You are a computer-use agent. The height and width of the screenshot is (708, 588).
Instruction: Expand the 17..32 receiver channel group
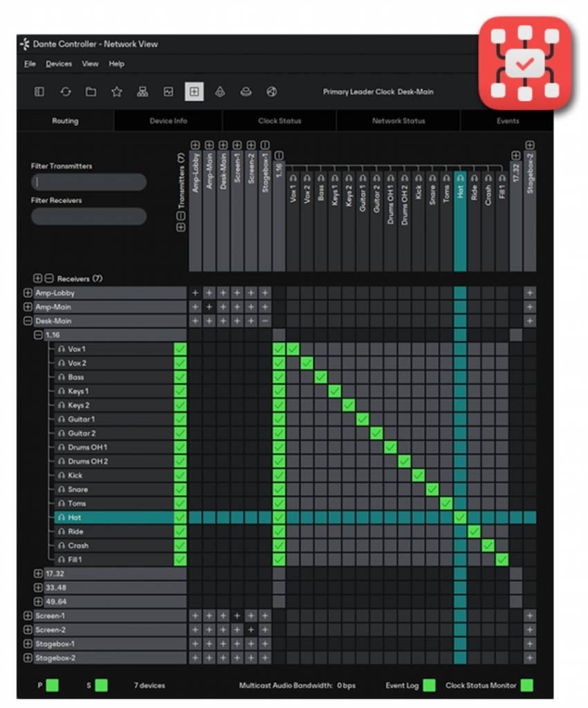coord(38,574)
